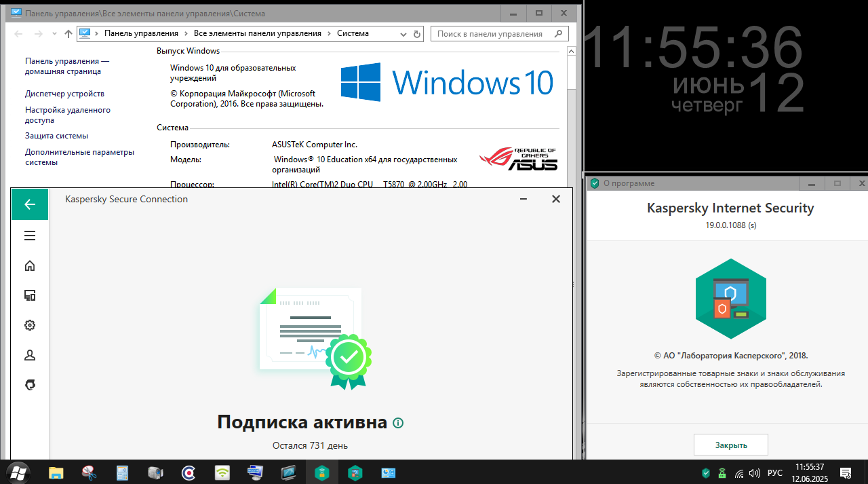Open Защита системы link
The image size is (868, 484).
pyautogui.click(x=56, y=136)
